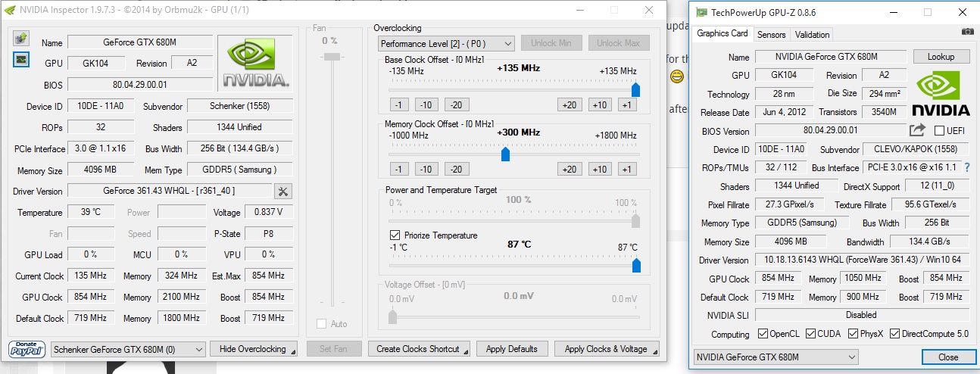Click the upload screenshot icon in NVIDIA Inspector
Image resolution: width=980 pixels, height=374 pixels.
(21, 39)
